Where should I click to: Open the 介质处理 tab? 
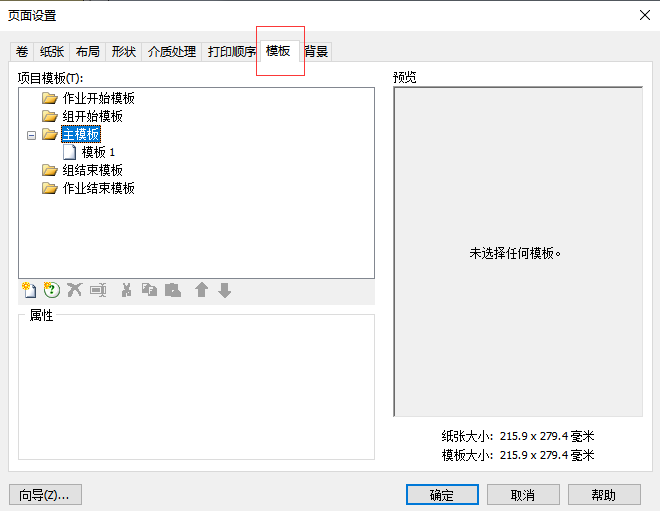[172, 52]
